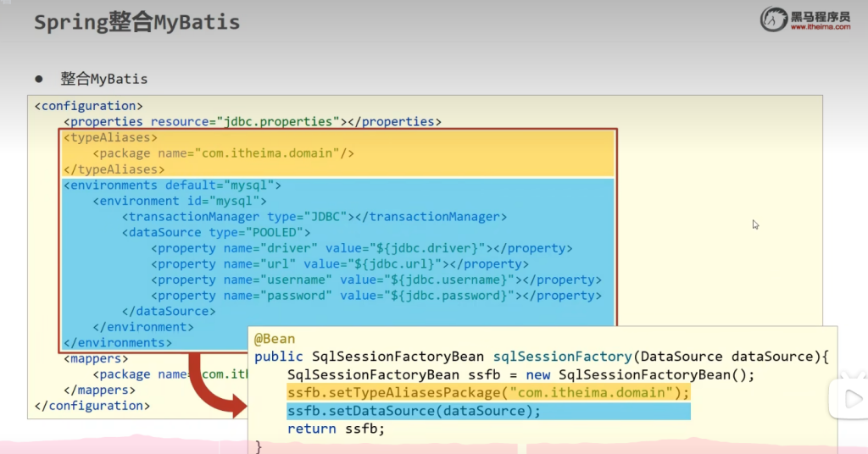This screenshot has height=454, width=868.
Task: Click the blue-highlighted setDataSource line
Action: pos(414,411)
